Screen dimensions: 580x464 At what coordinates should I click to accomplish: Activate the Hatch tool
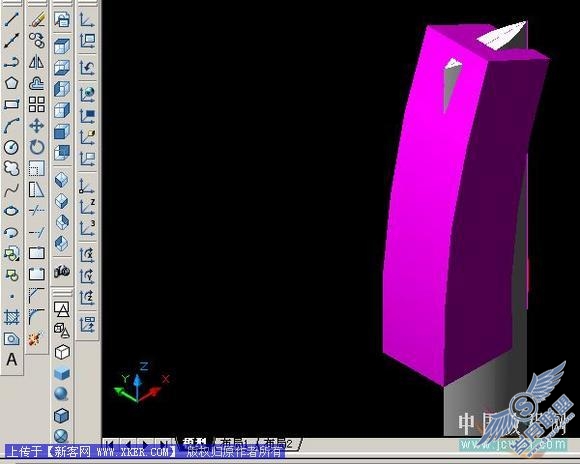[12, 317]
